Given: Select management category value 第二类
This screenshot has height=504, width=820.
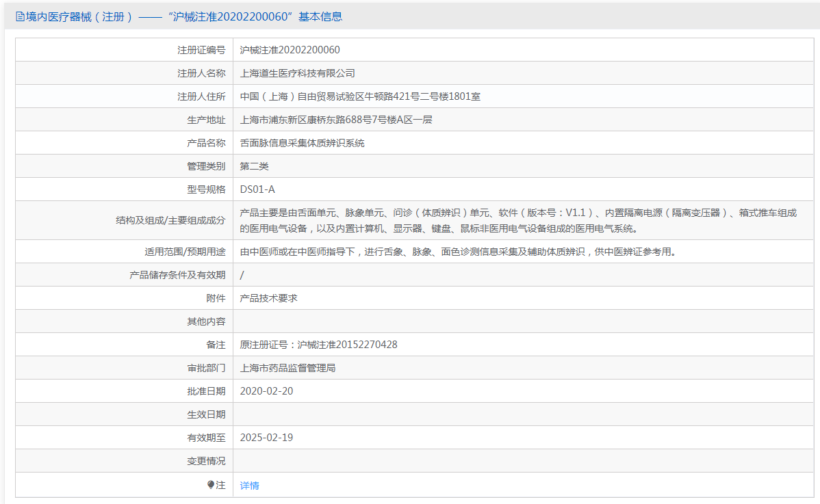Looking at the screenshot, I should [254, 166].
